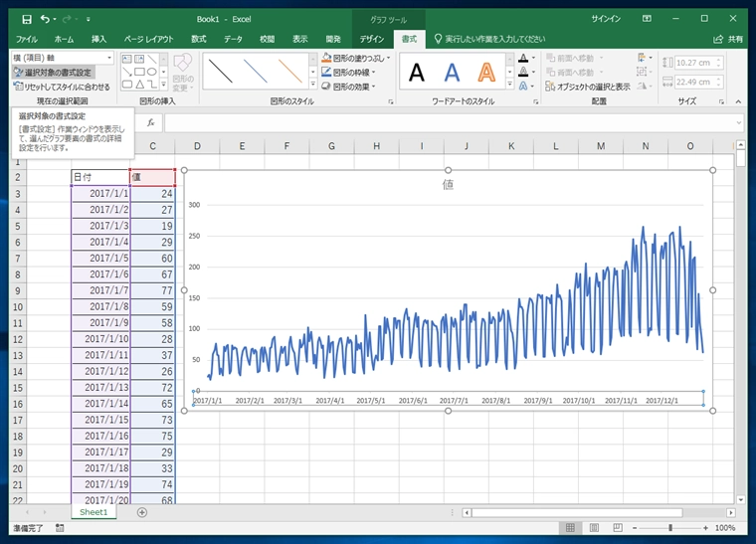Click the Undo arrow icon
Viewport: 756px width, 544px height.
tap(45, 18)
